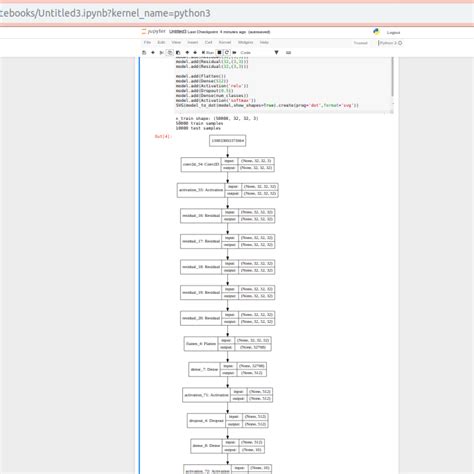The height and width of the screenshot is (474, 474).
Task: Open the command palette keyboard icon
Action: (x=288, y=53)
